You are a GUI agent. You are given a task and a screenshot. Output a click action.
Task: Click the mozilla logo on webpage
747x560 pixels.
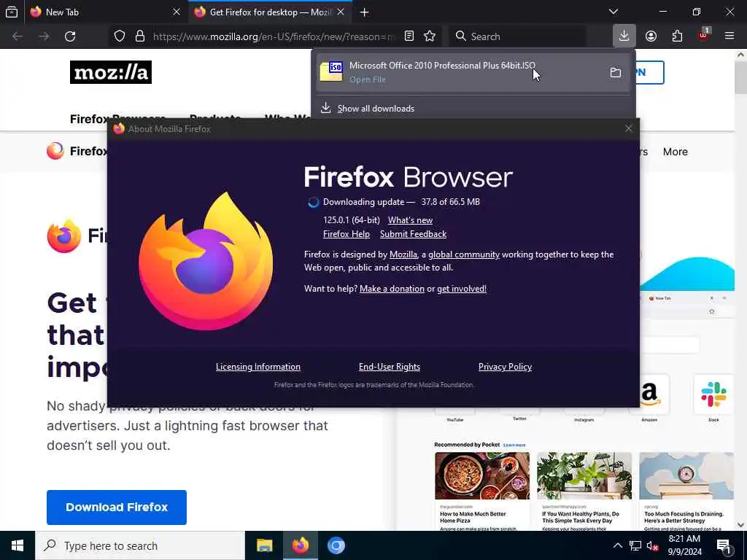tap(111, 72)
